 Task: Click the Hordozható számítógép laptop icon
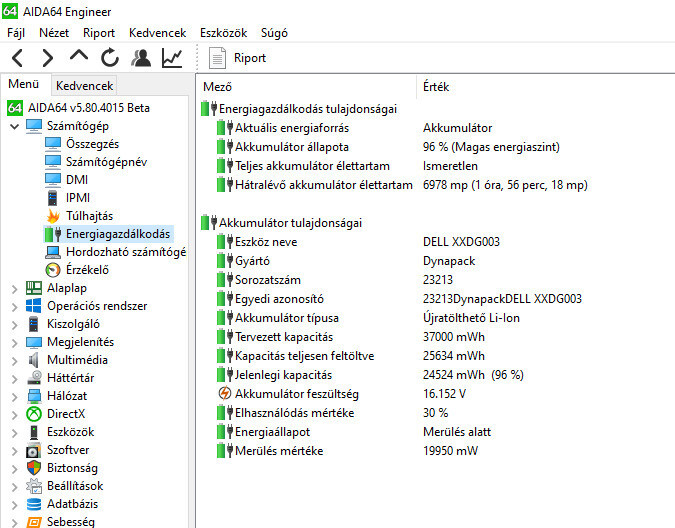pos(53,252)
